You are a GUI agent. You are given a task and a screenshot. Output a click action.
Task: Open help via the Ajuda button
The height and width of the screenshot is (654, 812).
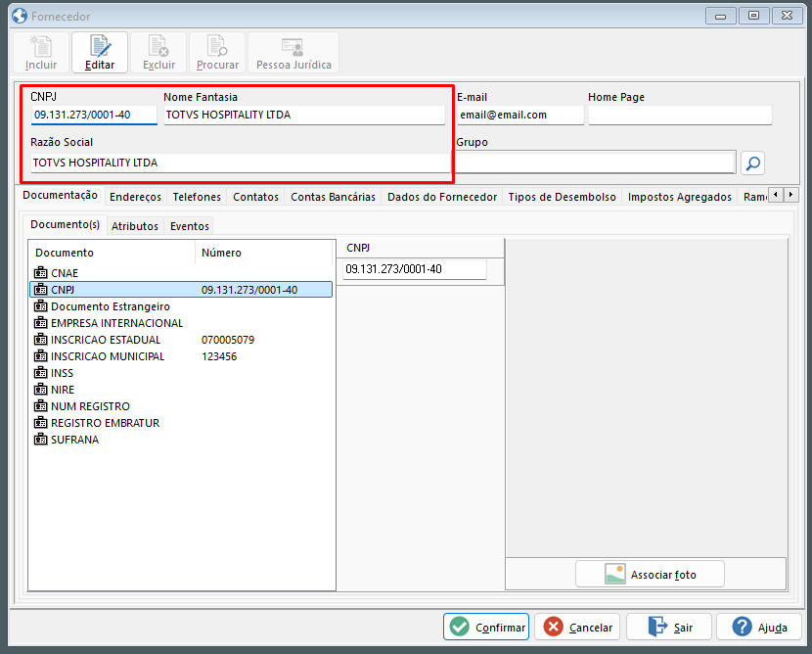coord(759,627)
